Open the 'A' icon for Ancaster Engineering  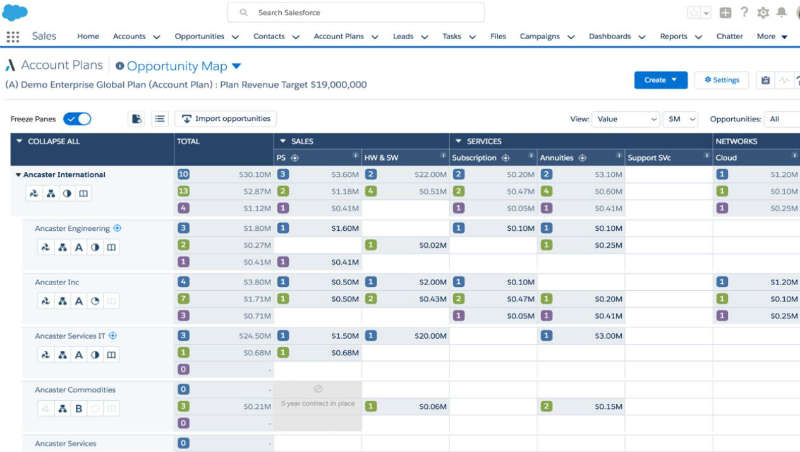[79, 247]
